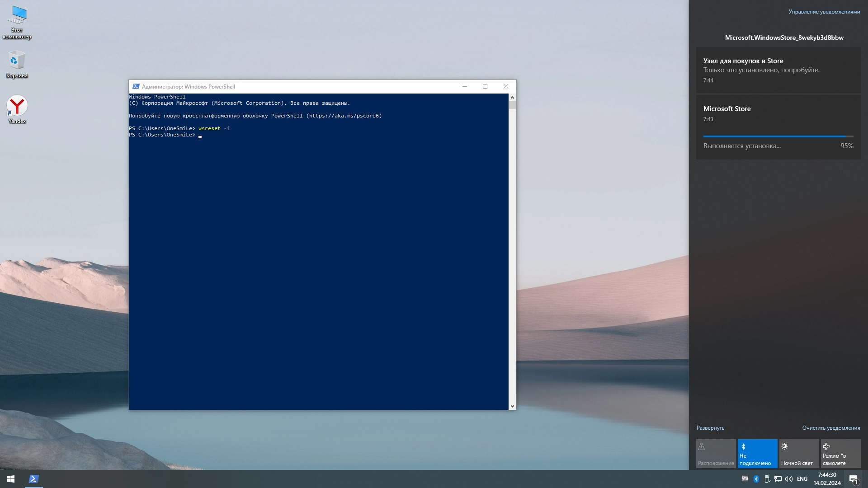868x488 pixels.
Task: Enable airplane mode Режим в самолете tile
Action: click(x=840, y=454)
